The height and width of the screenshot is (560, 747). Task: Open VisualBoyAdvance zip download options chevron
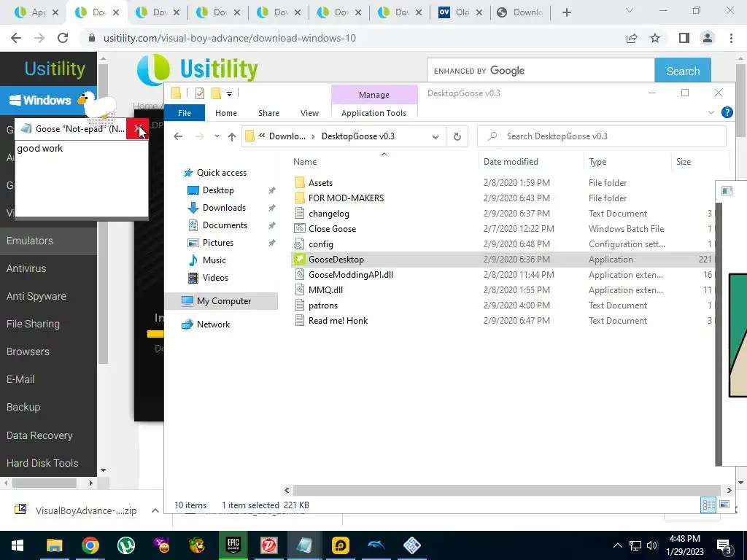[155, 510]
